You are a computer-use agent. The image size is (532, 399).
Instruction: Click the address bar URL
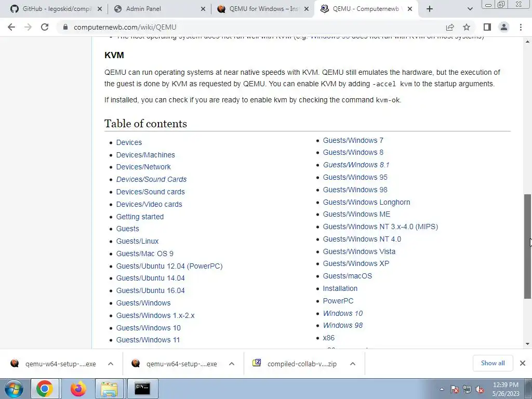point(125,27)
